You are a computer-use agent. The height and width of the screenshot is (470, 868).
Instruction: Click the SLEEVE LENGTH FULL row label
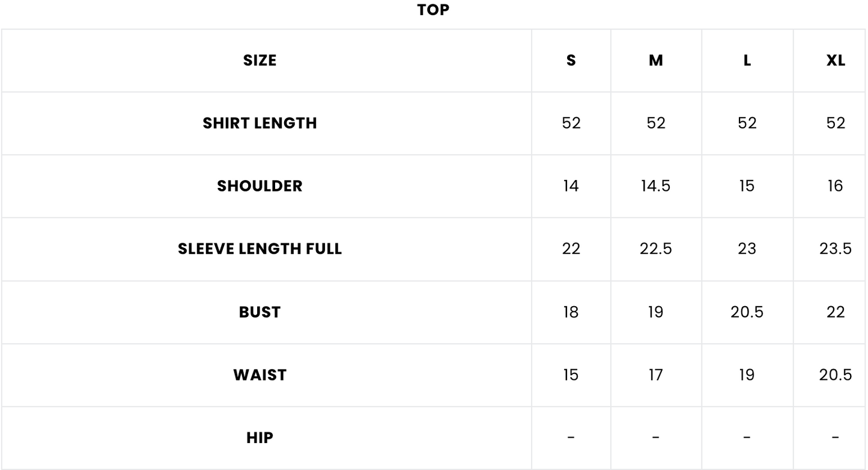coord(259,249)
